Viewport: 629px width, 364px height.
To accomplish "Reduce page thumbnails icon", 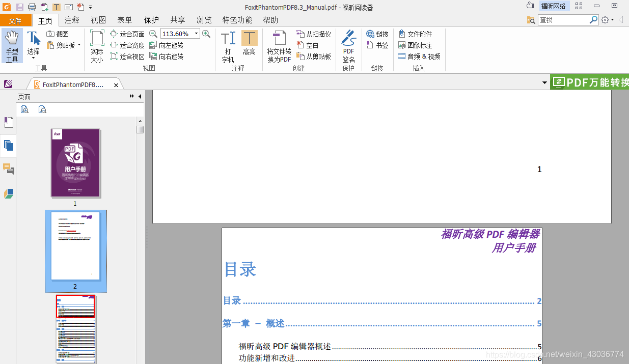I will 42,109.
